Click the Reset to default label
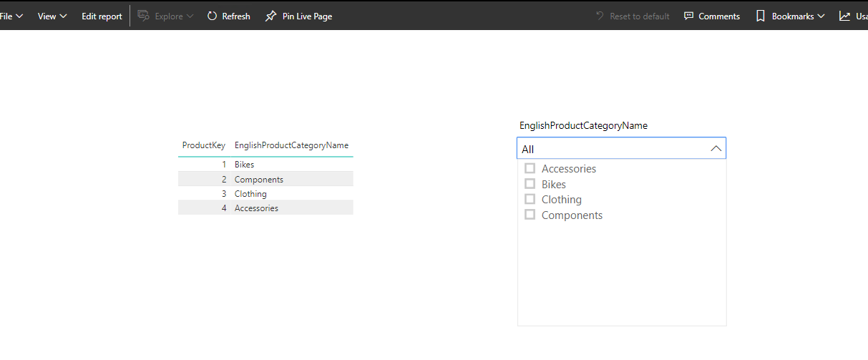Image resolution: width=868 pixels, height=360 pixels. [640, 16]
